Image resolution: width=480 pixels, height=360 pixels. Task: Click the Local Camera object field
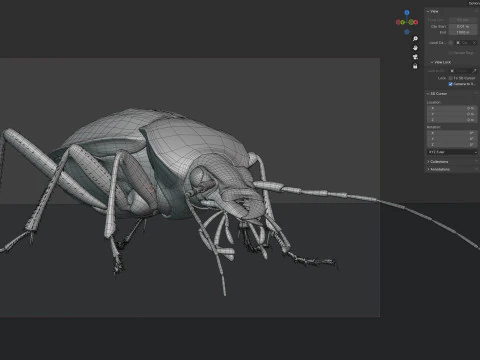(x=466, y=43)
